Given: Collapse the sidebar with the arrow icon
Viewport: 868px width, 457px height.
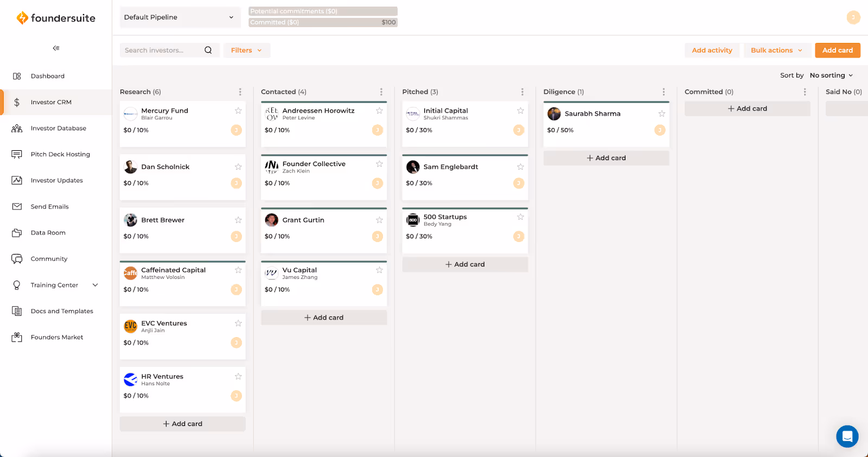Looking at the screenshot, I should tap(56, 48).
